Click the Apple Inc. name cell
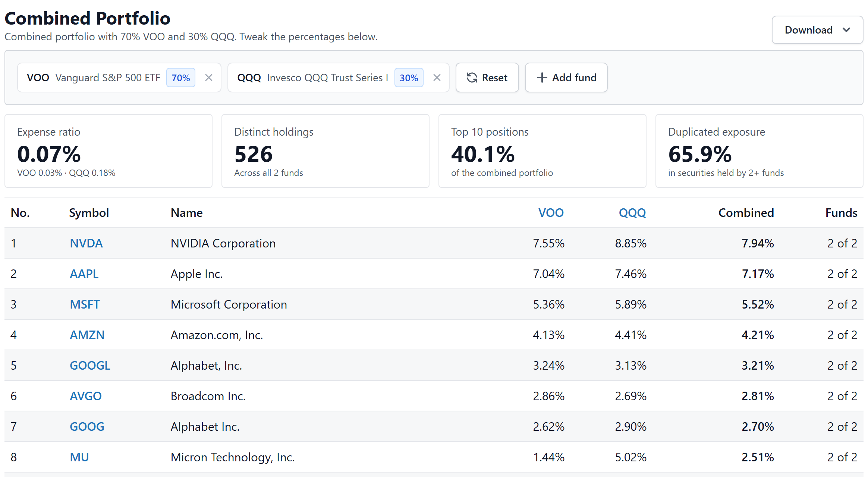 point(196,274)
